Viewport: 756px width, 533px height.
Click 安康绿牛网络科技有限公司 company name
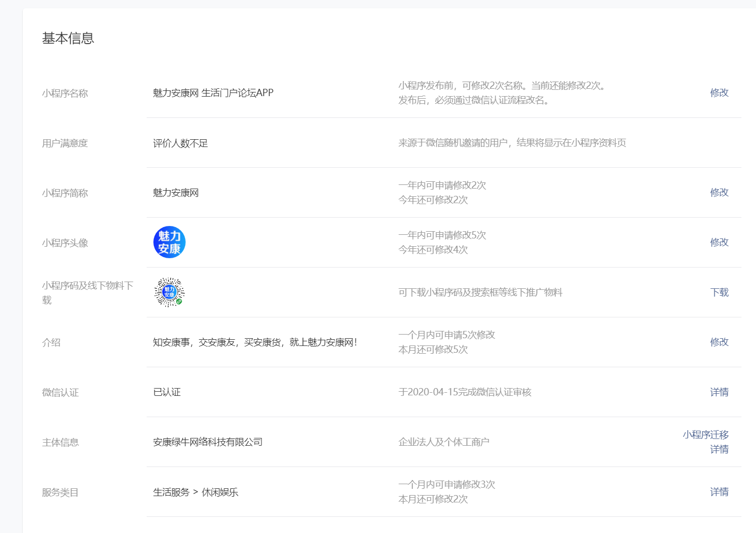point(207,442)
